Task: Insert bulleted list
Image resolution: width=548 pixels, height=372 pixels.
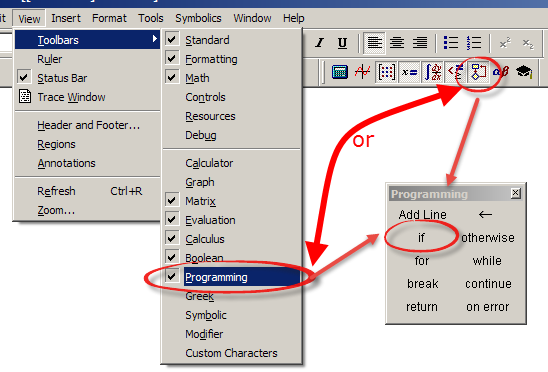Action: 451,43
